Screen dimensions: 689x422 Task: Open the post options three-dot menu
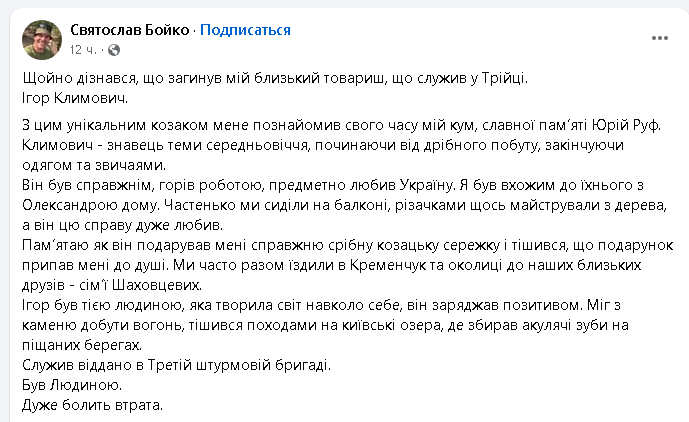(659, 39)
